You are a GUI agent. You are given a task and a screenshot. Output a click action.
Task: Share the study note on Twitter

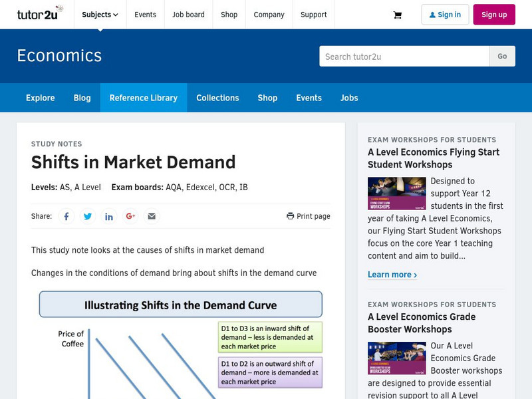(x=87, y=215)
